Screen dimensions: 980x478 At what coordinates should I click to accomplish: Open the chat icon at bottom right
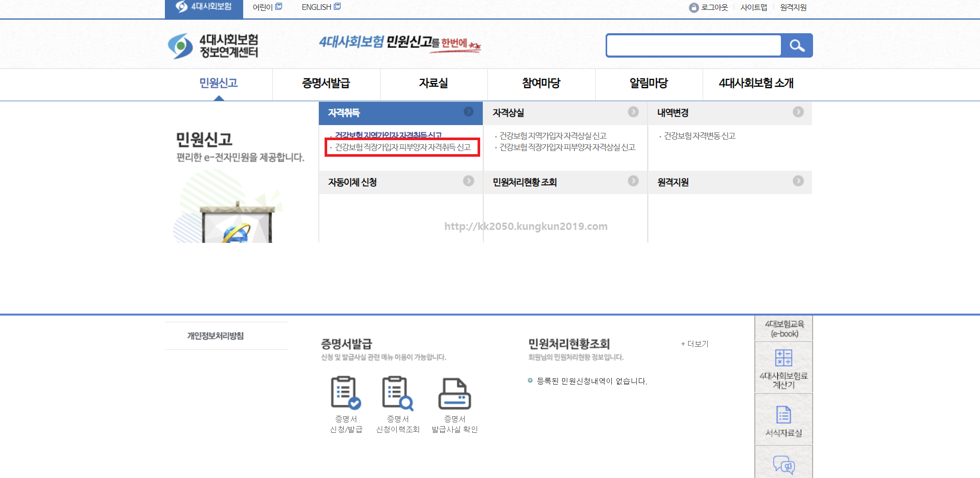click(x=783, y=466)
